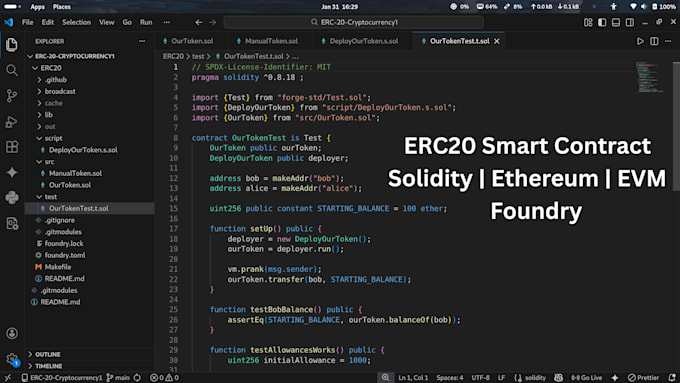Open the Selection menu
The image size is (680, 383).
point(76,22)
